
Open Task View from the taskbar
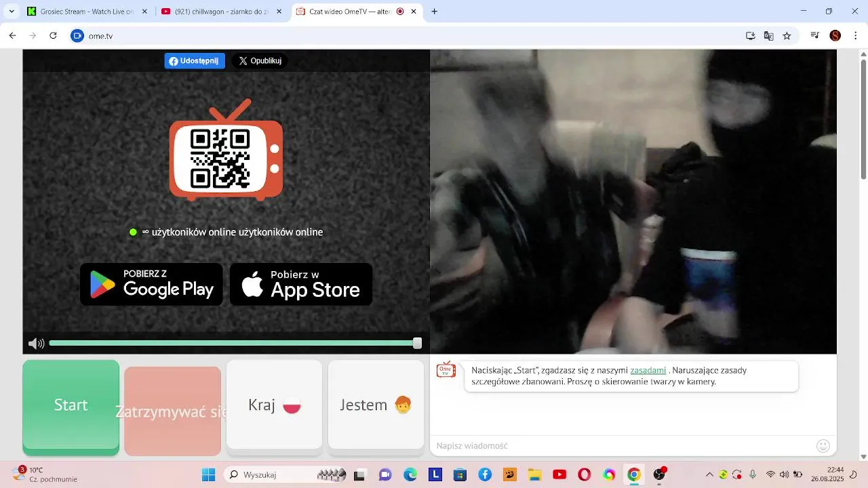[359, 475]
